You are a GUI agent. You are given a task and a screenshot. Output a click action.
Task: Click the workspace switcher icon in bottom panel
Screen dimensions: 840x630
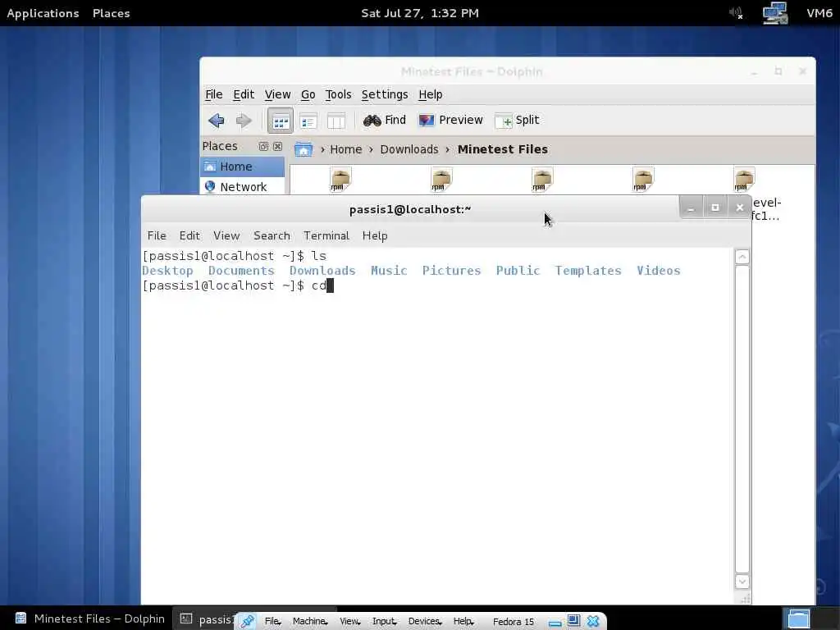point(798,619)
